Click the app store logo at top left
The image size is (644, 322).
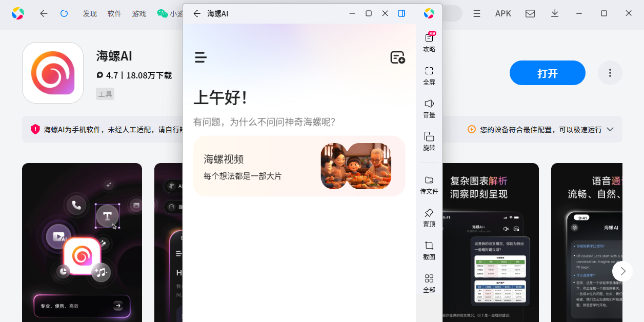click(x=18, y=13)
